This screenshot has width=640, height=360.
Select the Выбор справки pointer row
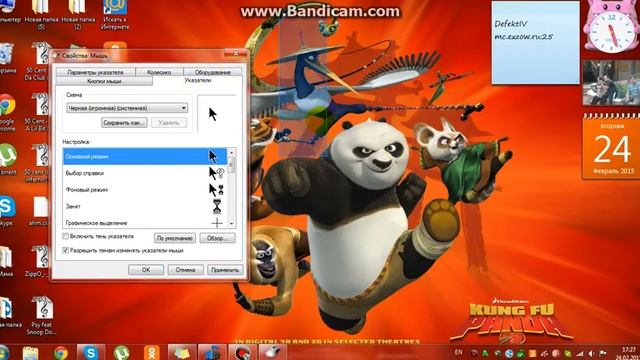(x=145, y=173)
